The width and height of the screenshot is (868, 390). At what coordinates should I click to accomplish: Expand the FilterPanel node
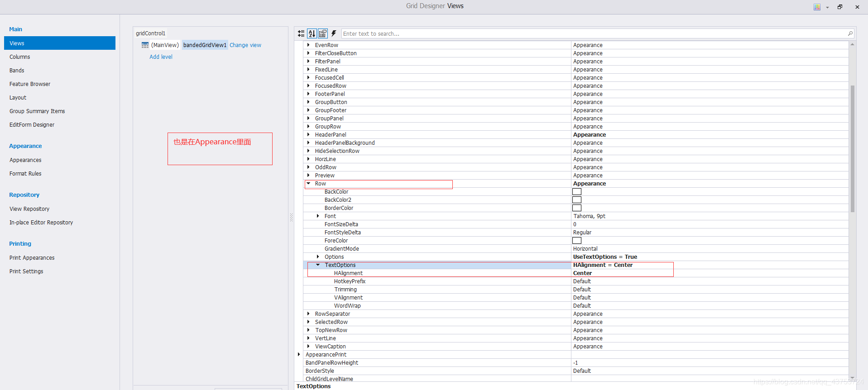point(308,61)
